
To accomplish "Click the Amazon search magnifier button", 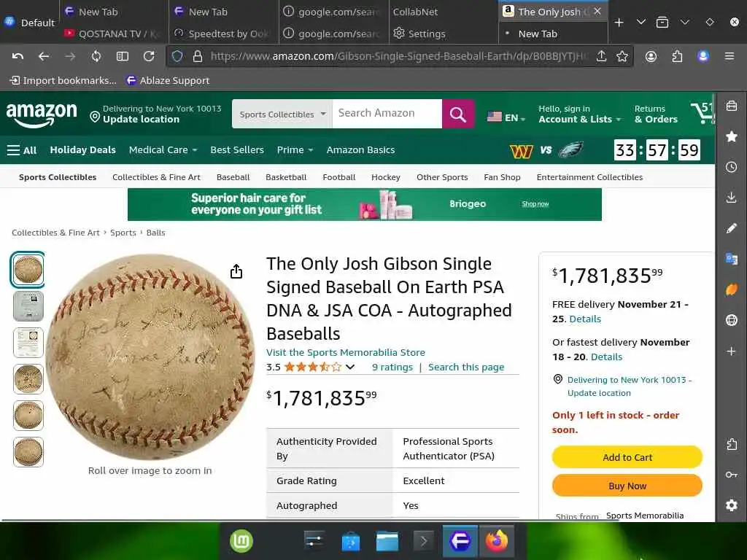I will click(x=457, y=114).
